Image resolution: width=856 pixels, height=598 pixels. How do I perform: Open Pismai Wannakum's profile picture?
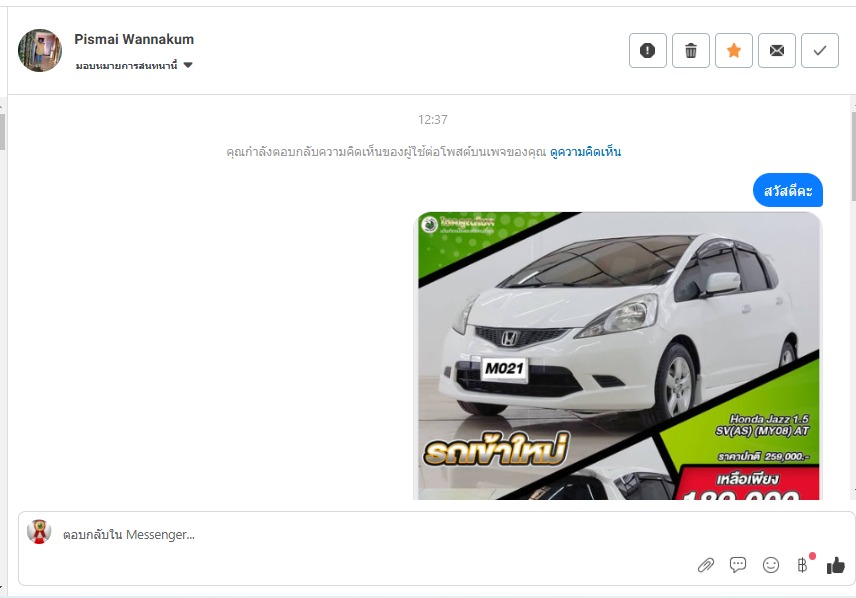[x=40, y=51]
